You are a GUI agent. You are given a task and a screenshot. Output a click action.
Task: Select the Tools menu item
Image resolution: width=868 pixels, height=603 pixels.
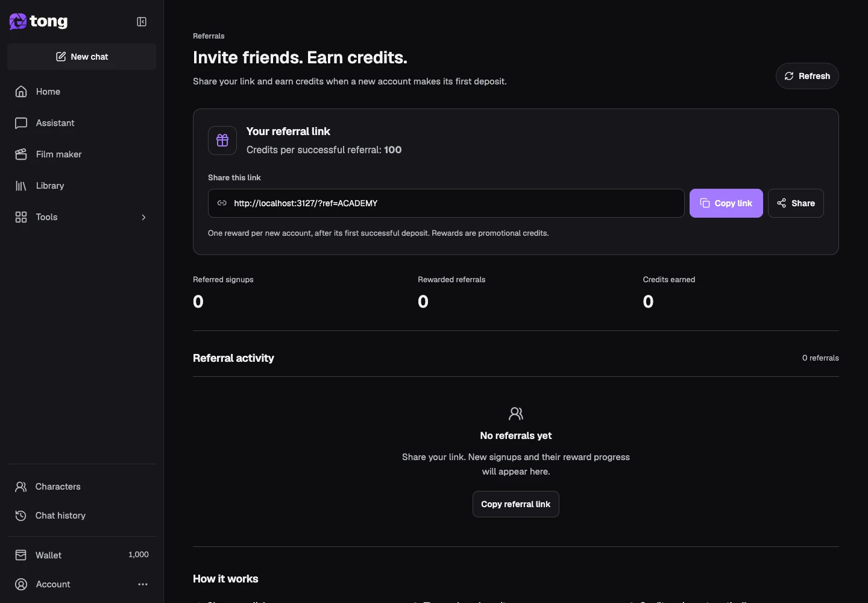82,217
